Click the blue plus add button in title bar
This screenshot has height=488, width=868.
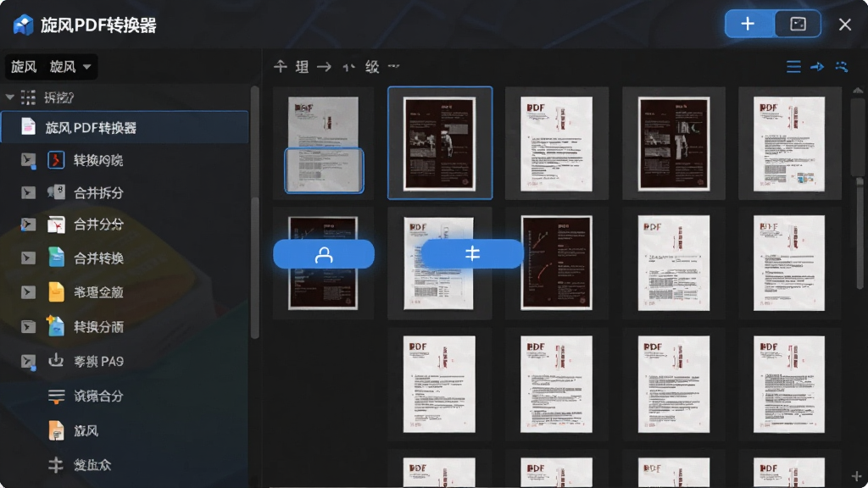[x=749, y=24]
